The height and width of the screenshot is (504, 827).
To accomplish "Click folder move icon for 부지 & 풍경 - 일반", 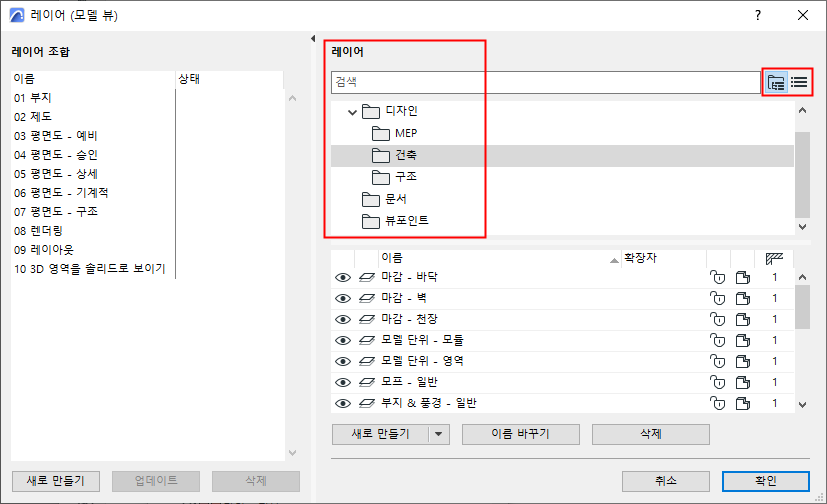I will pyautogui.click(x=743, y=403).
